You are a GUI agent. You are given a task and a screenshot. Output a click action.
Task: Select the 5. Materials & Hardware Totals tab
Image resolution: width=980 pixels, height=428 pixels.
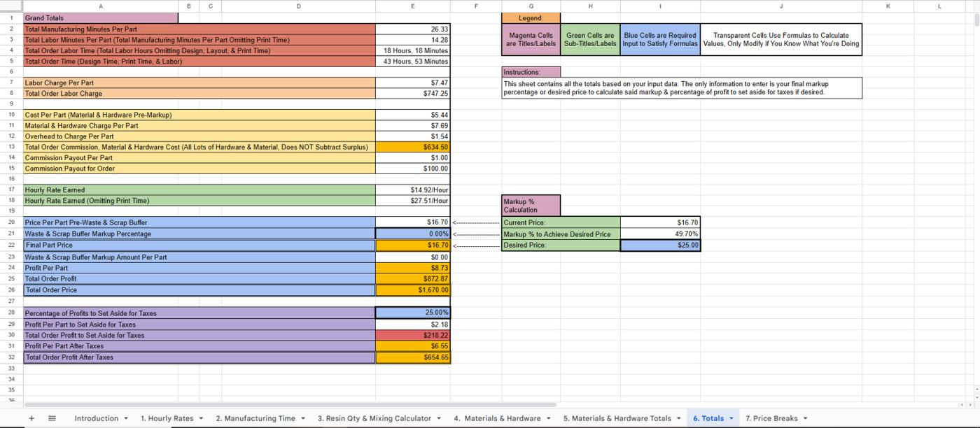pos(617,418)
